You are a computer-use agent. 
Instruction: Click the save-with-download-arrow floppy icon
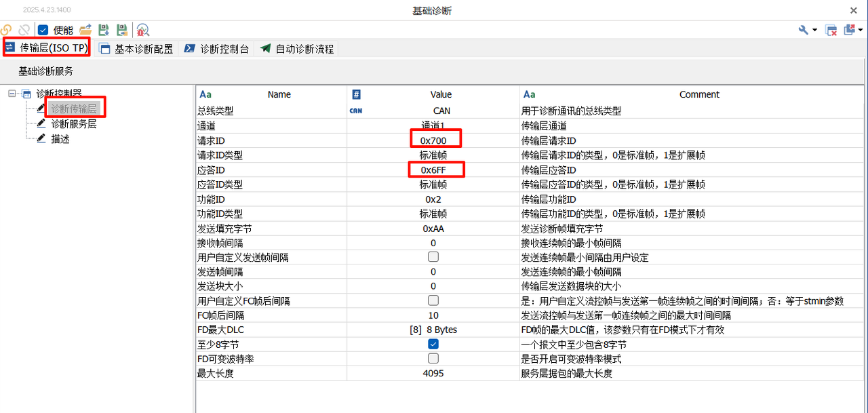[103, 30]
